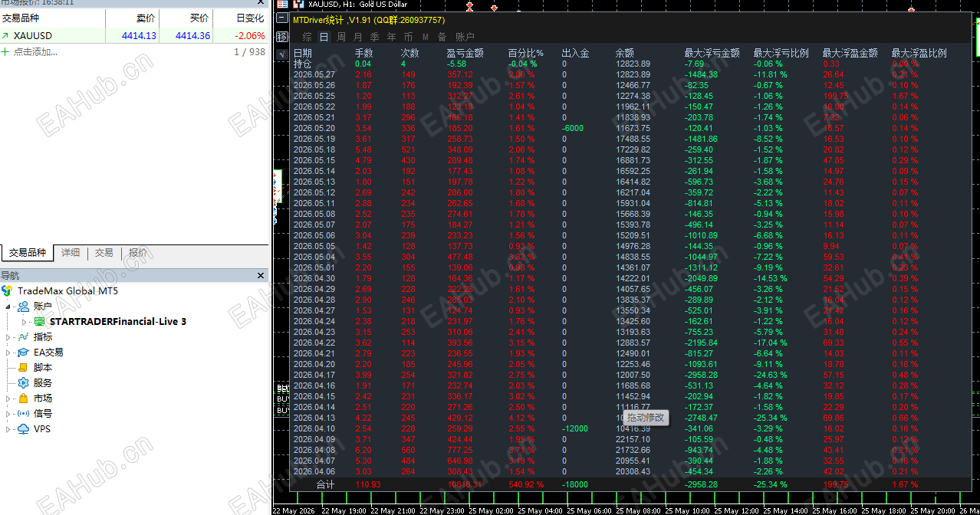
Task: Select the 季 quarterly statistics tab
Action: (375, 37)
